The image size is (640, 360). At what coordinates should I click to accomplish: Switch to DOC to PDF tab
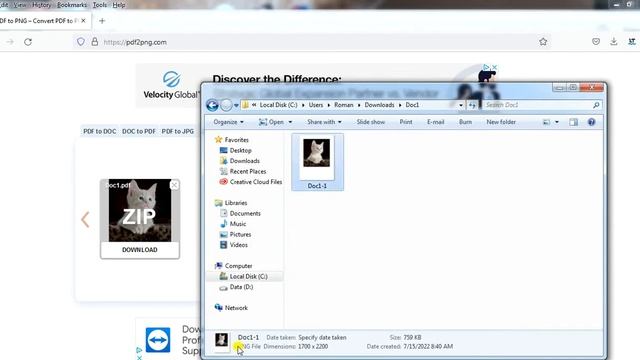coord(139,131)
